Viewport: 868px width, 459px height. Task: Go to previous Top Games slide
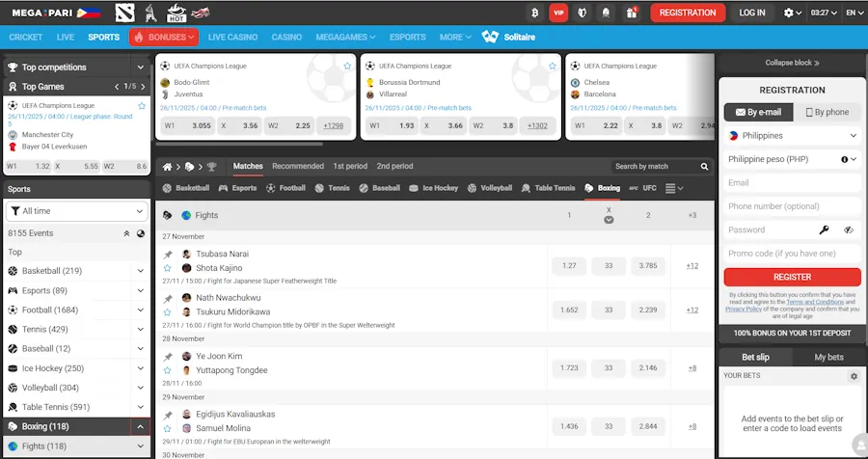(x=117, y=87)
